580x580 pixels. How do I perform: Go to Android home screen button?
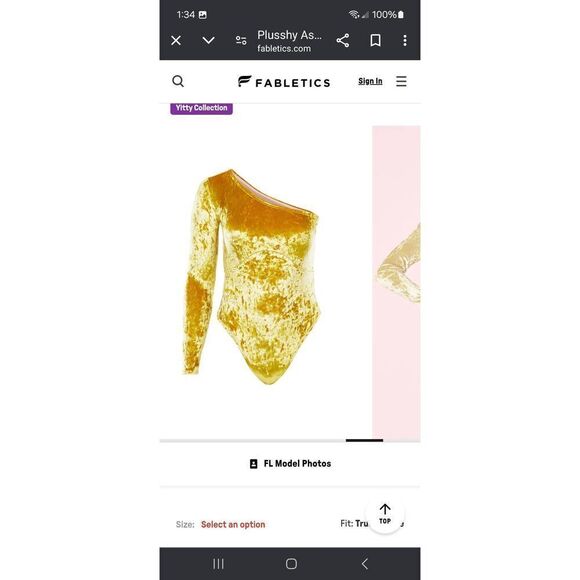point(291,564)
